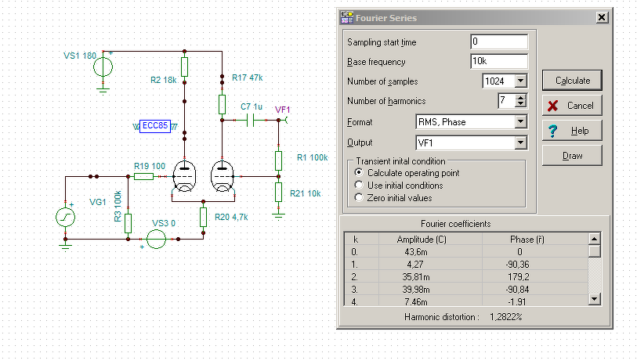Screen dimensions: 637x364
Task: Click the ground symbol under R21
Action: tap(278, 215)
